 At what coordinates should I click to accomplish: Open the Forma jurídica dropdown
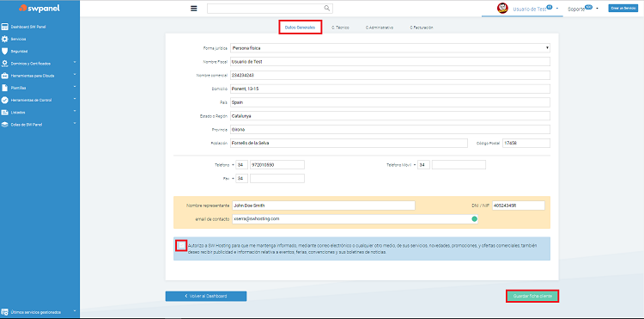pyautogui.click(x=390, y=48)
